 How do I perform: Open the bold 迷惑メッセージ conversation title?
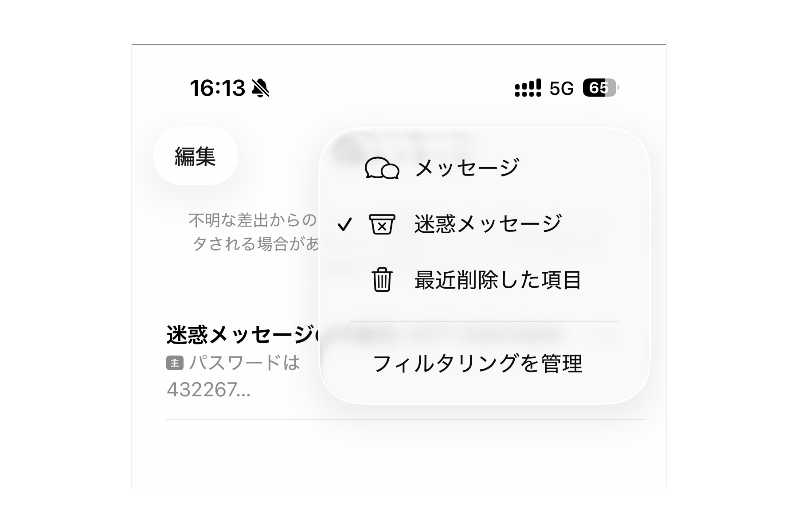[x=242, y=335]
